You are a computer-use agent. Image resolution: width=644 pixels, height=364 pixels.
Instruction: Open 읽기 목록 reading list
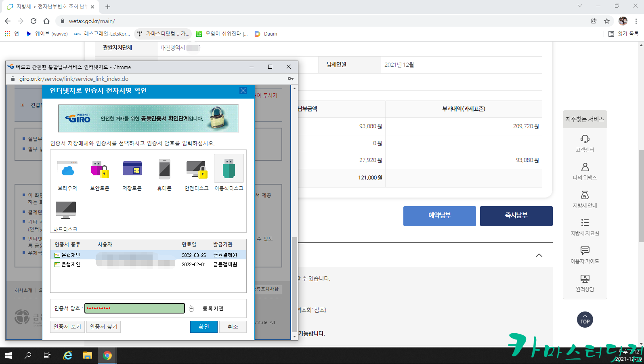pos(624,34)
